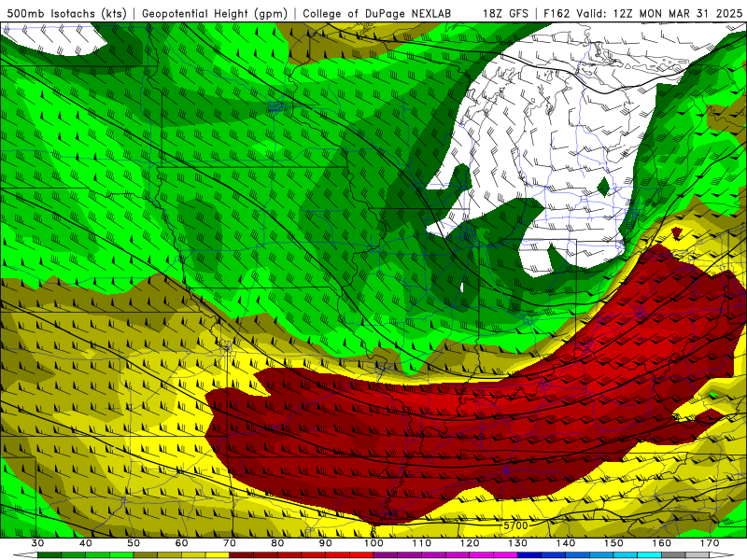747x560 pixels.
Task: Click the '30' color scale label
Action: [37, 543]
